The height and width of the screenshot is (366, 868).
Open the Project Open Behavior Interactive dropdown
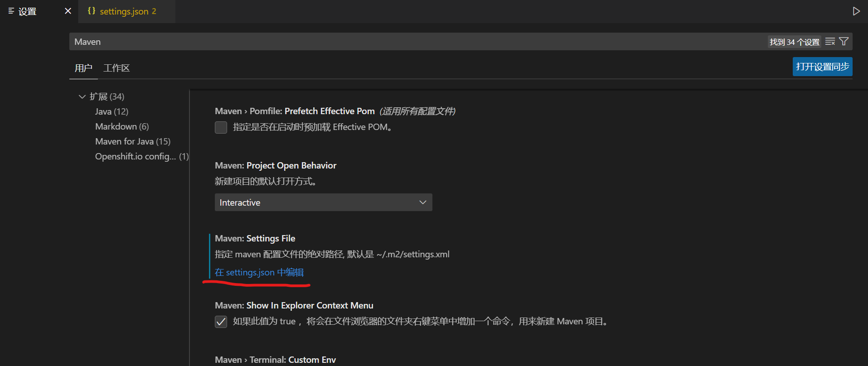(323, 202)
